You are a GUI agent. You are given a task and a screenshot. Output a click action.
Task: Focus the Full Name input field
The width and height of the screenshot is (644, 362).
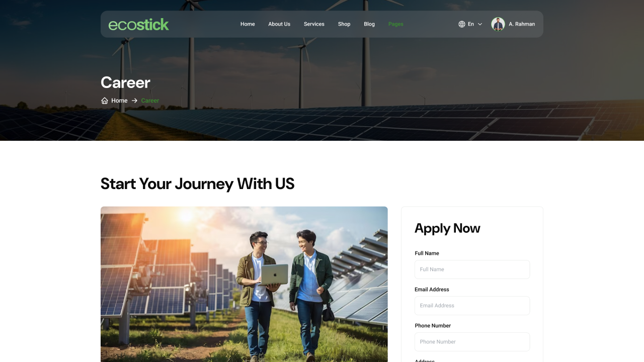[472, 269]
